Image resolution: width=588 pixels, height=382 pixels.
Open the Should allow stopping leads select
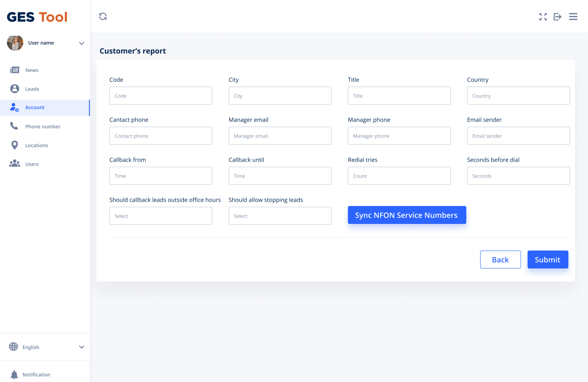coord(280,215)
